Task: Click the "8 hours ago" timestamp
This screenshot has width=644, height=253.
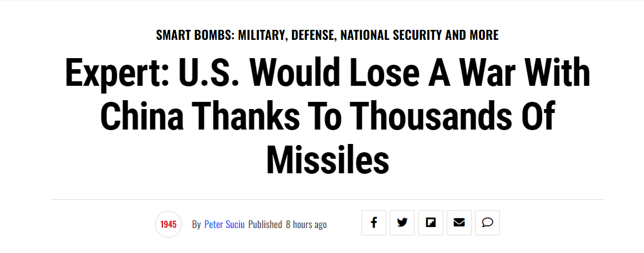Action: [306, 225]
